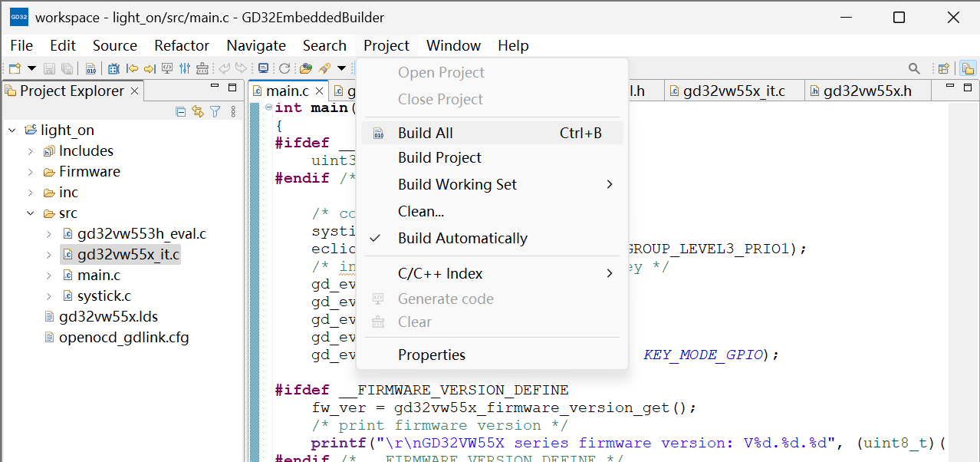The width and height of the screenshot is (980, 462).
Task: Open the Help menu
Action: tap(513, 45)
